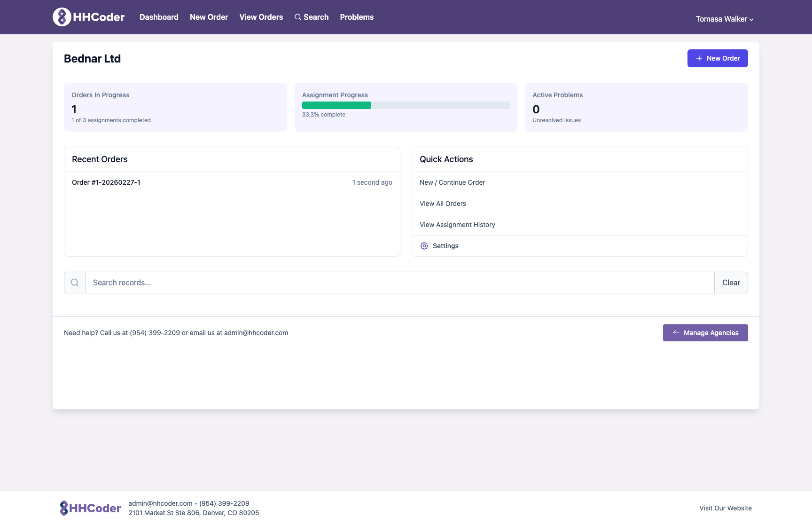This screenshot has width=812, height=525.
Task: Click the New Order button
Action: 718,58
